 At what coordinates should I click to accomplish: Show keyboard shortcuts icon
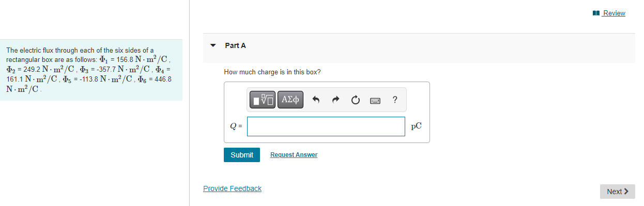point(375,101)
